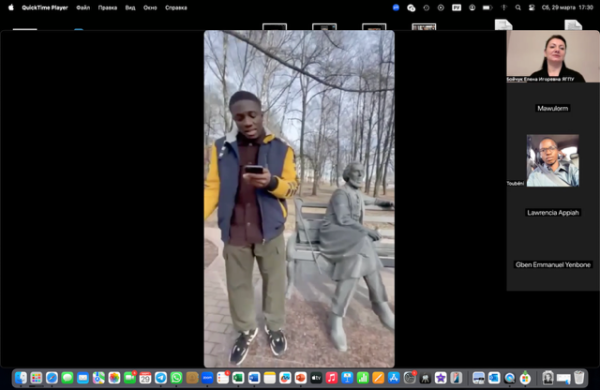600x390 pixels.
Task: Click the playing video of man near statue
Action: 299,199
